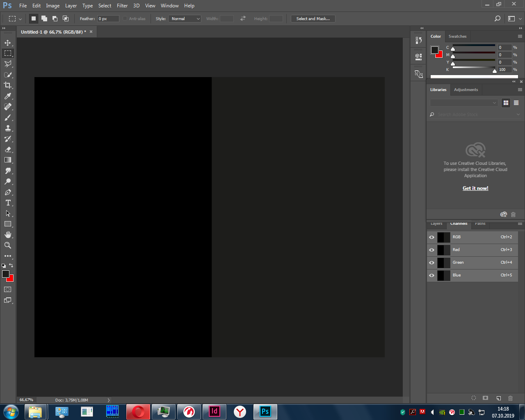The image size is (525, 420).
Task: Open the Image menu
Action: pos(52,6)
